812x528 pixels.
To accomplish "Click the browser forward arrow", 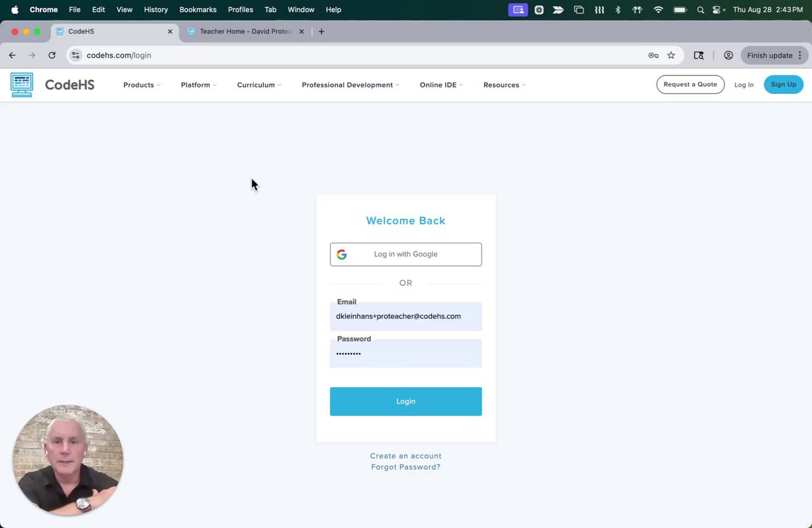I will pyautogui.click(x=32, y=55).
